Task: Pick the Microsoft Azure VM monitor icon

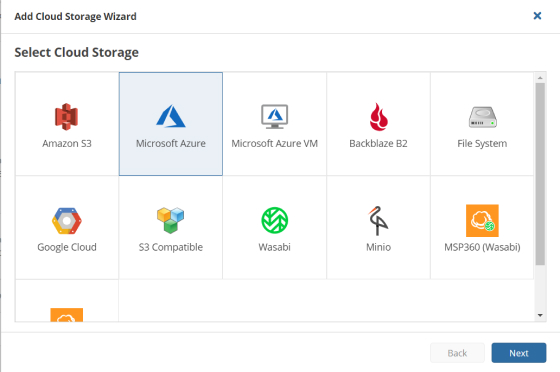Action: [274, 116]
